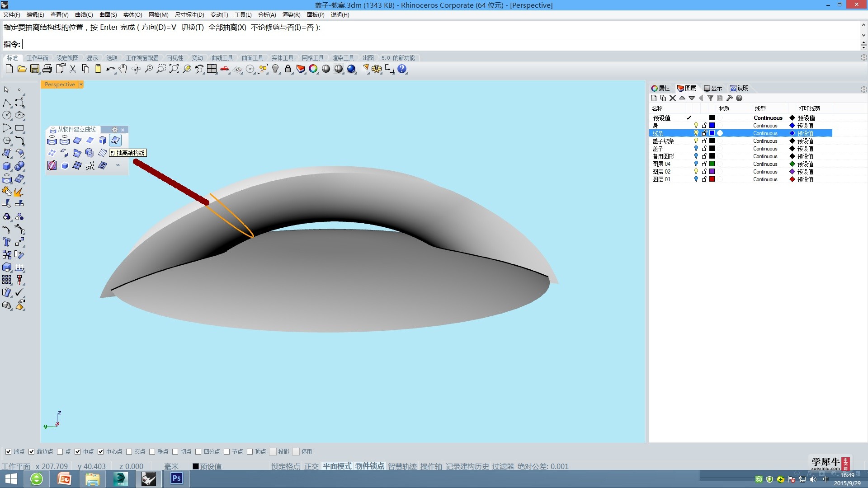Image resolution: width=868 pixels, height=488 pixels.
Task: Open a file with the folder icon
Action: (22, 69)
